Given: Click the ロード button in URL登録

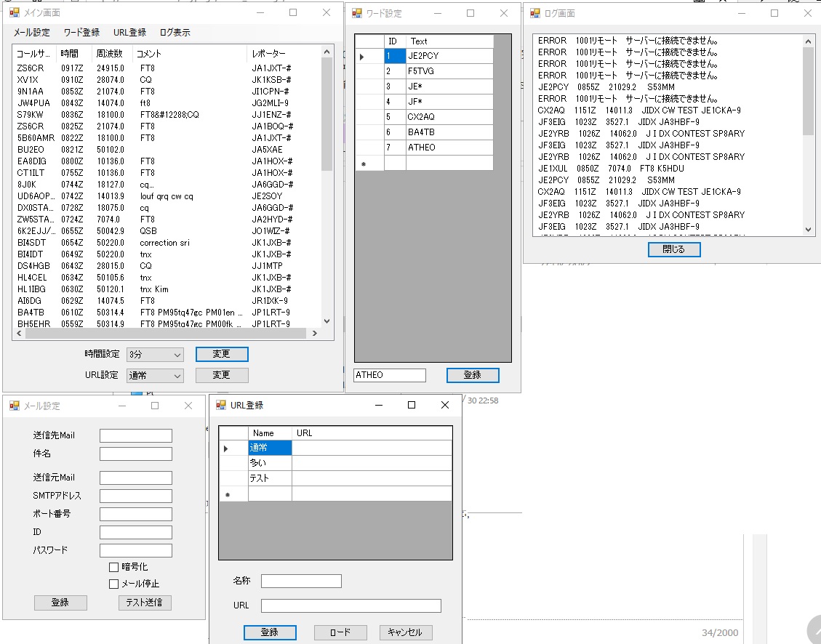Looking at the screenshot, I should coord(340,632).
